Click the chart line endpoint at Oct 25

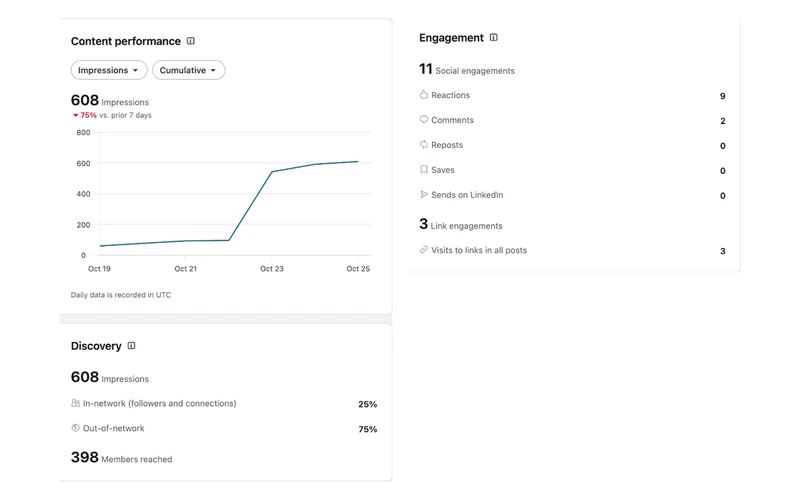tap(358, 162)
